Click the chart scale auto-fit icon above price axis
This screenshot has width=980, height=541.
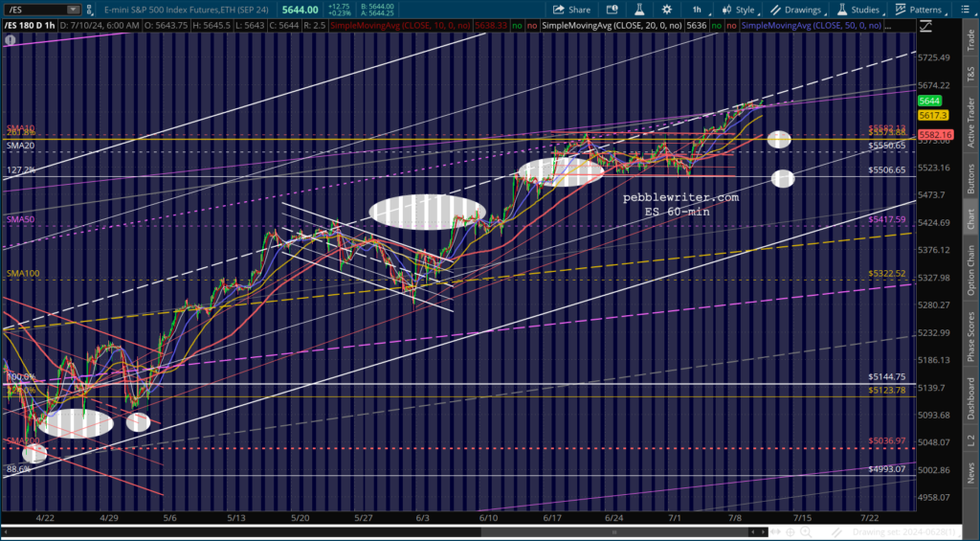tap(925, 26)
